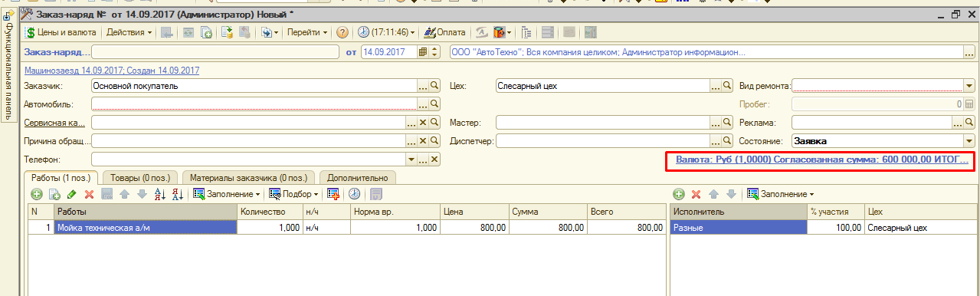Click the Валюта: Руб Согласованная сумма link
The height and width of the screenshot is (296, 980).
tap(822, 160)
